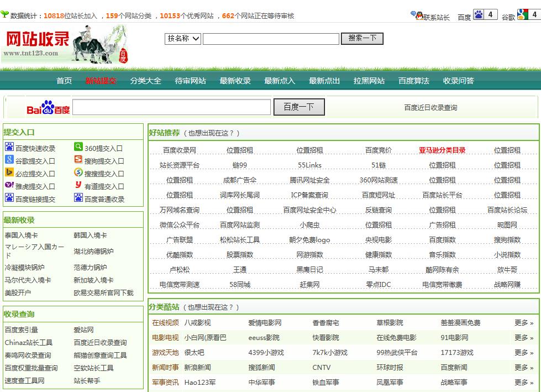
Task: Open the 百度站长平台 link
Action: click(x=442, y=195)
